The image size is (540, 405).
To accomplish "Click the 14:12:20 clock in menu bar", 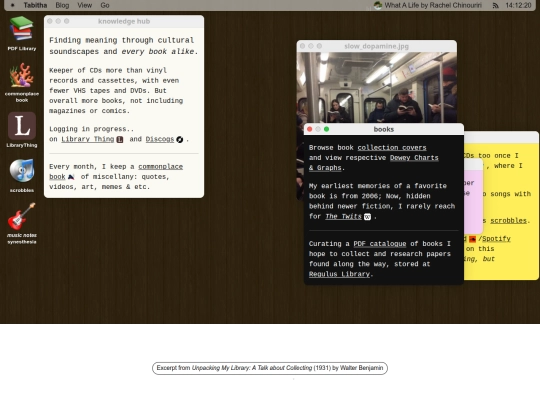I will coord(518,5).
